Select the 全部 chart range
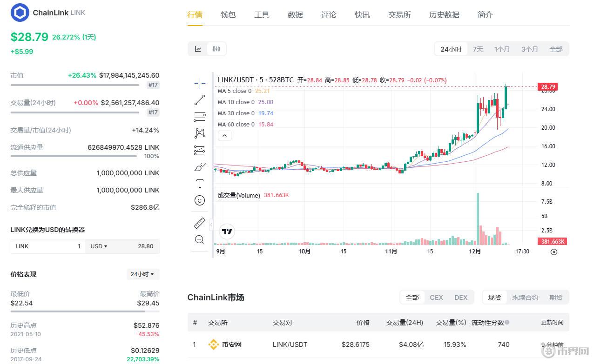 click(556, 49)
